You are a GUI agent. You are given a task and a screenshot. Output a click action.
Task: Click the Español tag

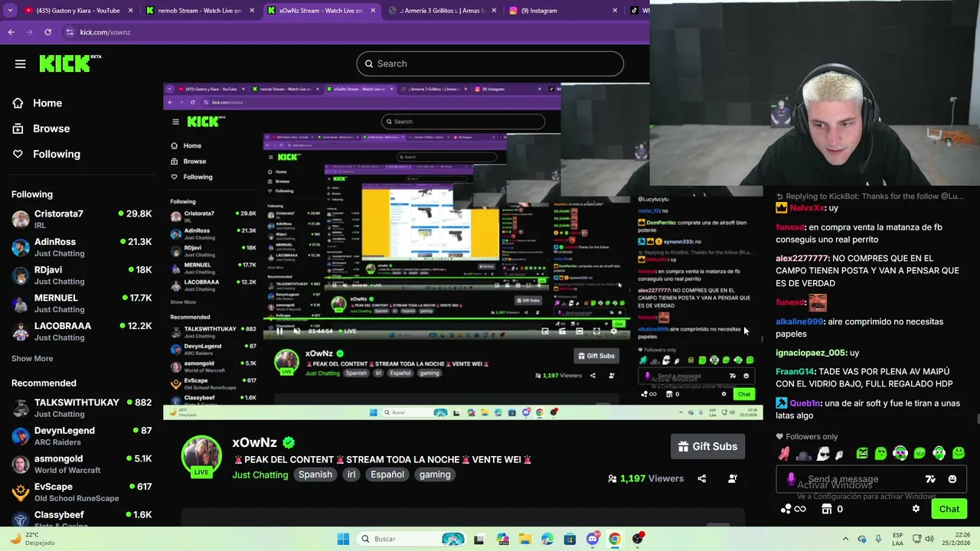[387, 474]
